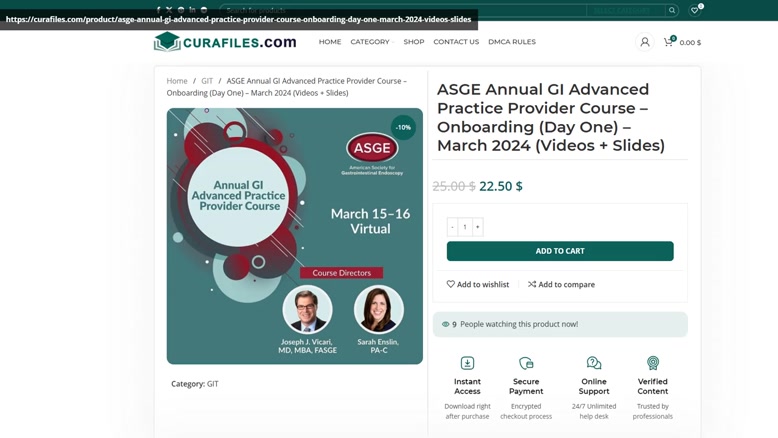Click the GIT category link below image

(212, 384)
